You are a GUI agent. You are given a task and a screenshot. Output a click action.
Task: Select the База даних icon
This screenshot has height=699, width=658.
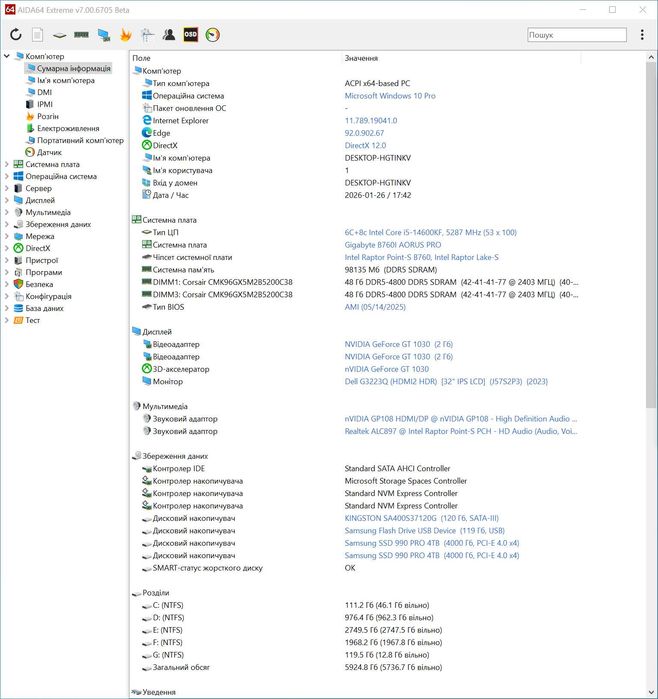tap(18, 308)
